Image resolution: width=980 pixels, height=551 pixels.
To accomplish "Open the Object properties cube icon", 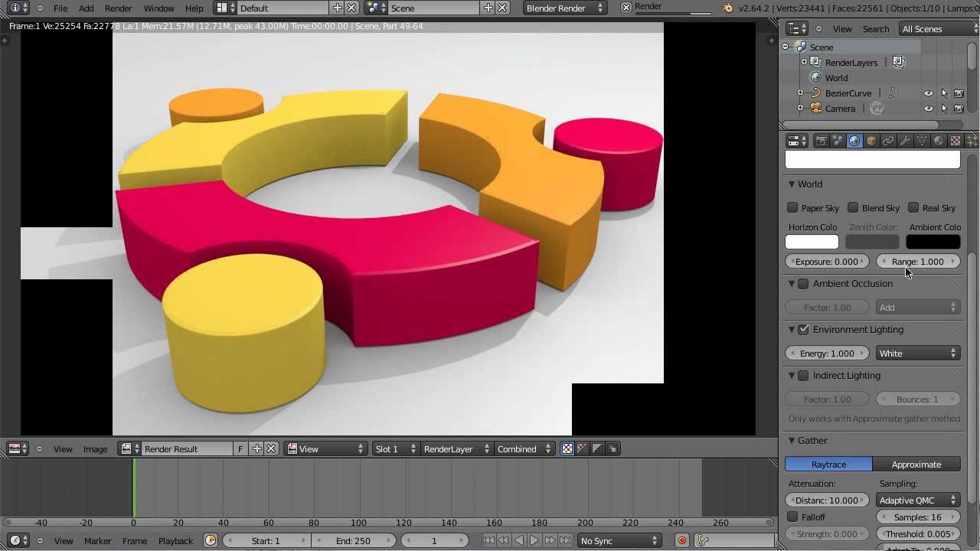I will [871, 141].
